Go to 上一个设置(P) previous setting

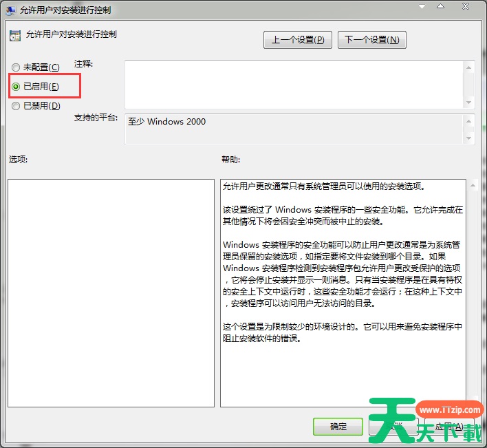pyautogui.click(x=298, y=40)
